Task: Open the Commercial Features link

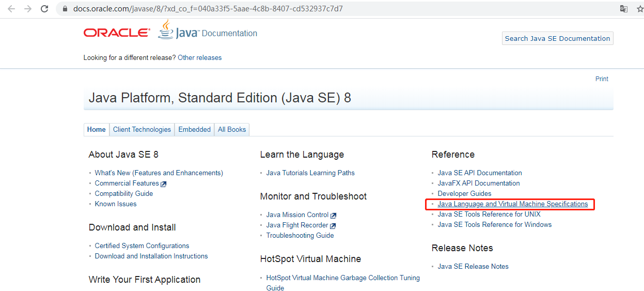Action: point(127,183)
